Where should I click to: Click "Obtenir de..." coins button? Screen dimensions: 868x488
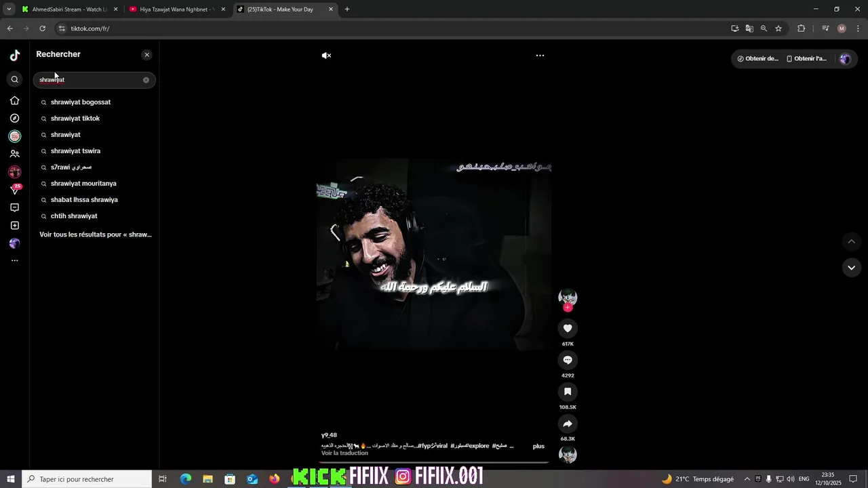[x=758, y=58]
